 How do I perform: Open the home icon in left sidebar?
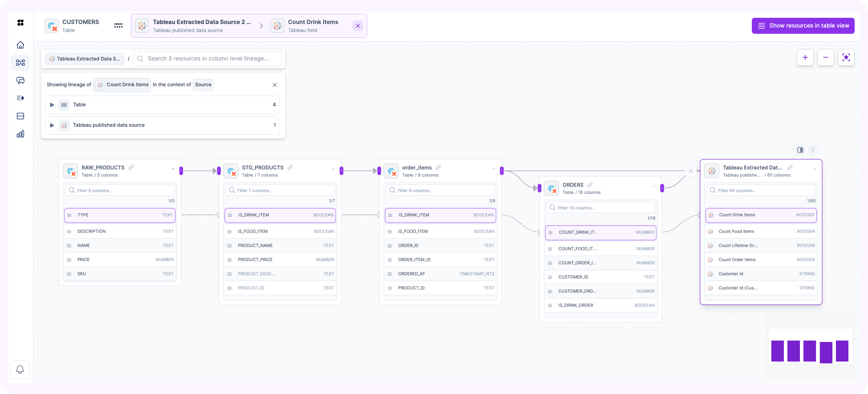(20, 45)
